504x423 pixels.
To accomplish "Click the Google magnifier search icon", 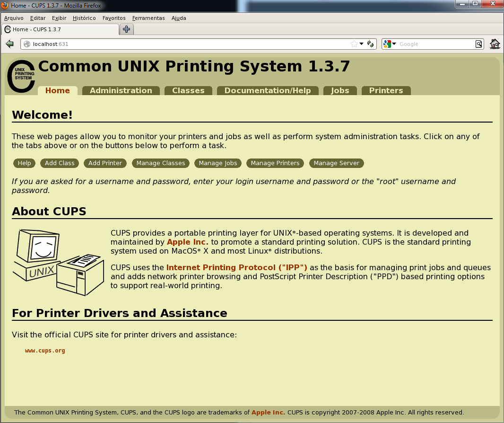I will click(x=478, y=44).
